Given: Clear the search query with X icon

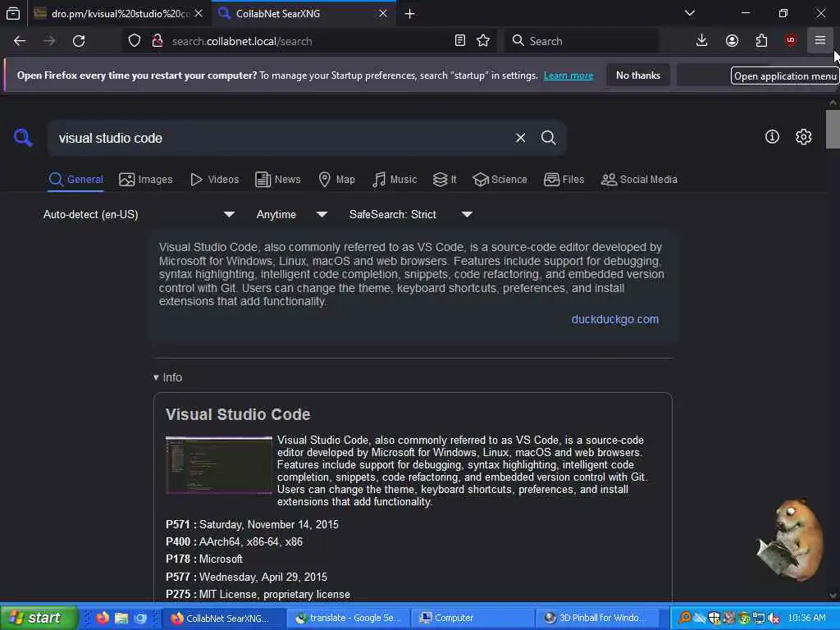Looking at the screenshot, I should coord(520,138).
